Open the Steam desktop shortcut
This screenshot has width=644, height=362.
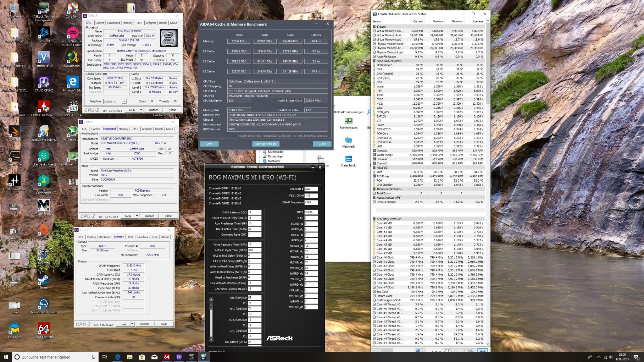pyautogui.click(x=44, y=281)
